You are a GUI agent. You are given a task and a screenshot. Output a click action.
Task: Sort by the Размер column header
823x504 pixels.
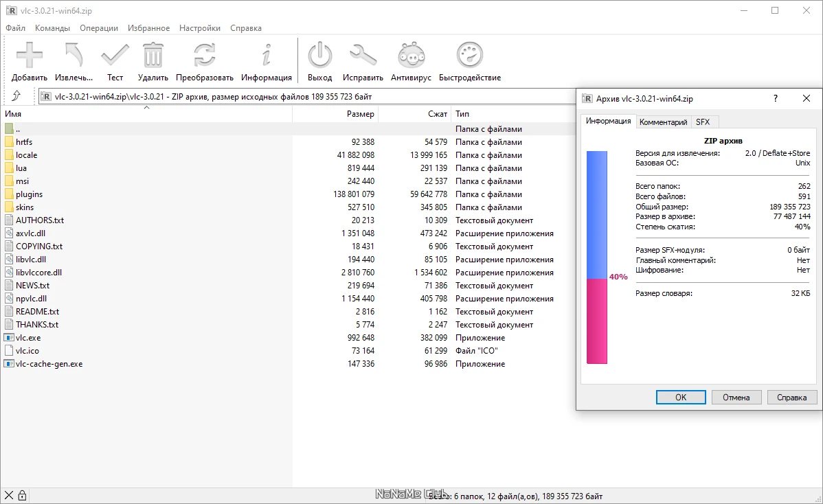[335, 113]
